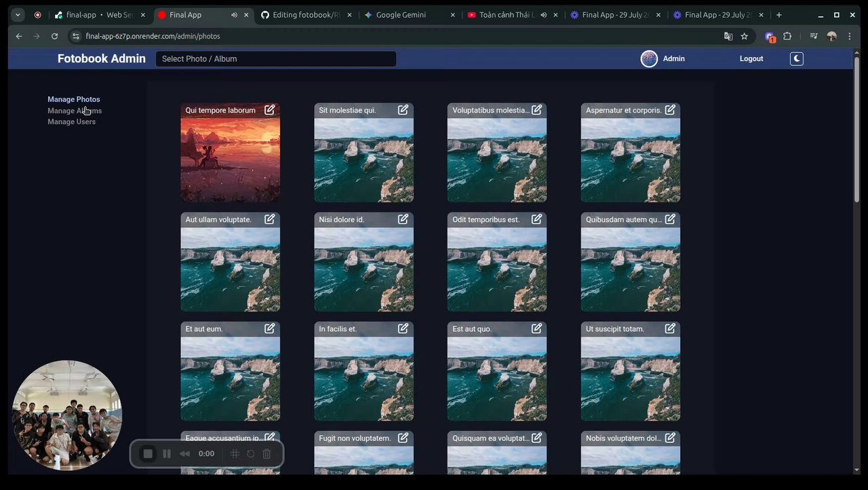Edit the 'Quisquam ea voluptat…' photo

537,438
